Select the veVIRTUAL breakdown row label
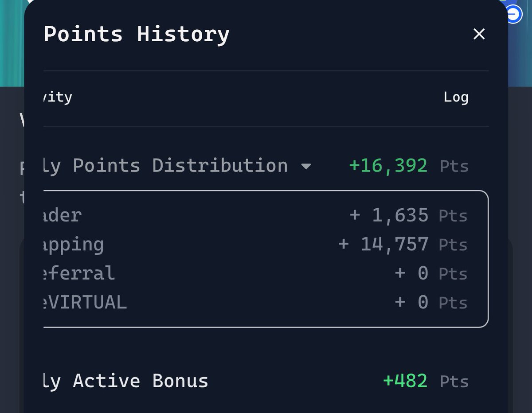Viewport: 532px width, 413px height. [86, 303]
